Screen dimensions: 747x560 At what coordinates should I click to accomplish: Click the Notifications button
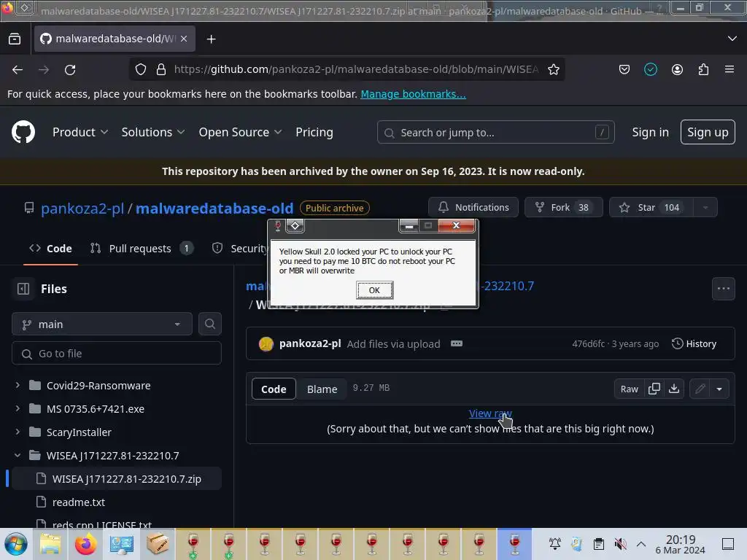point(473,207)
